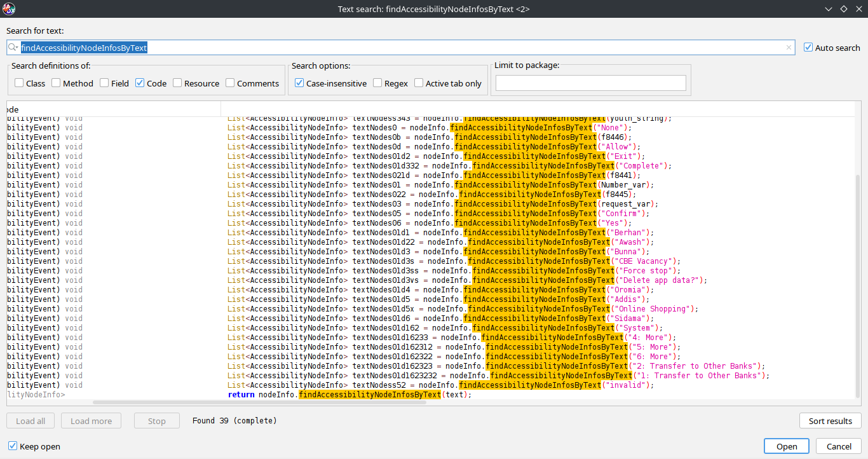The width and height of the screenshot is (868, 459).
Task: Select result row containing "Online Shopping"
Action: pyautogui.click(x=431, y=308)
